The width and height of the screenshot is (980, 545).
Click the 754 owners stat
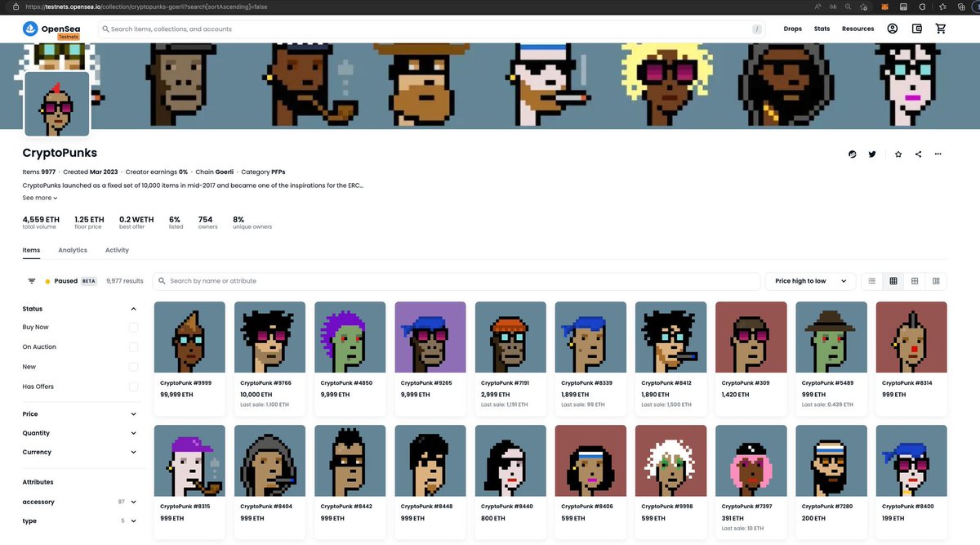tap(207, 222)
